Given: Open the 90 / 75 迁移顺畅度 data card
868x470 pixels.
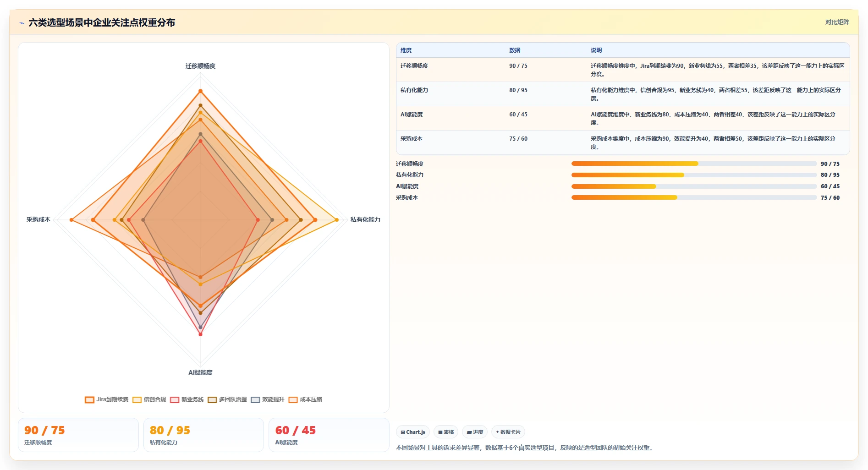Looking at the screenshot, I should point(78,435).
